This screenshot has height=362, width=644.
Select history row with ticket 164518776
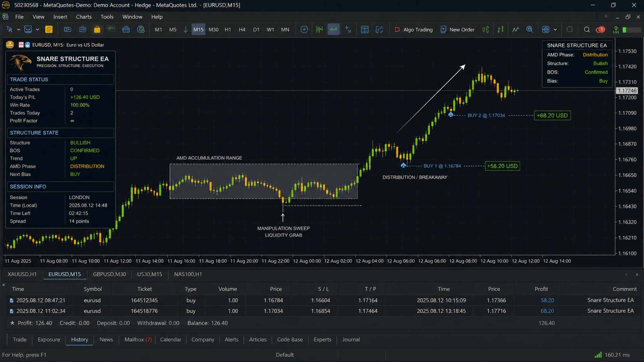click(x=322, y=311)
